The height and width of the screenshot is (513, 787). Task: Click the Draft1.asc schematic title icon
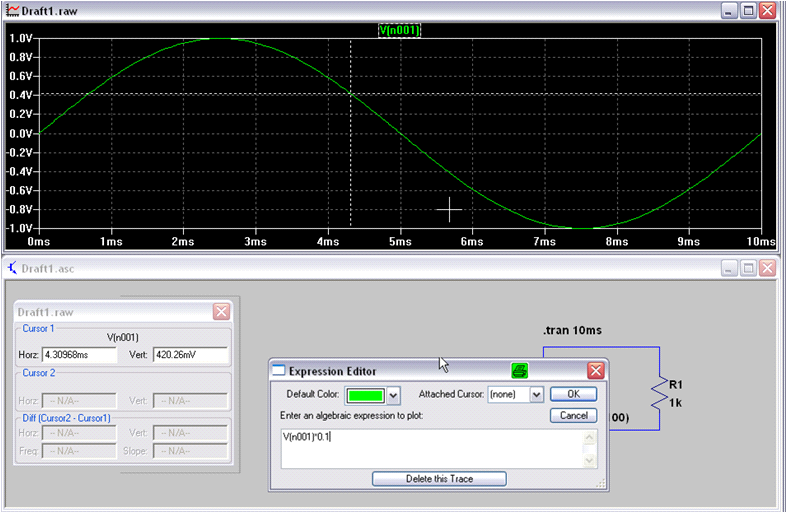tap(12, 268)
